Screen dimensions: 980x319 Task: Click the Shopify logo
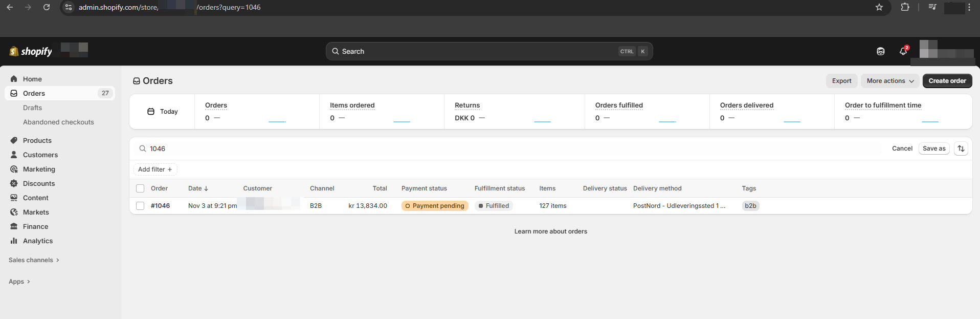pos(31,51)
